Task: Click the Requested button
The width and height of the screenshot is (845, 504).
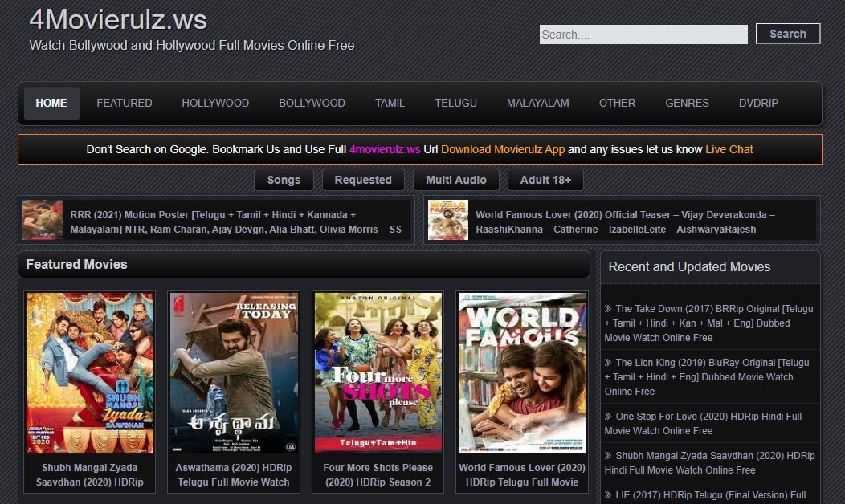Action: pos(363,180)
